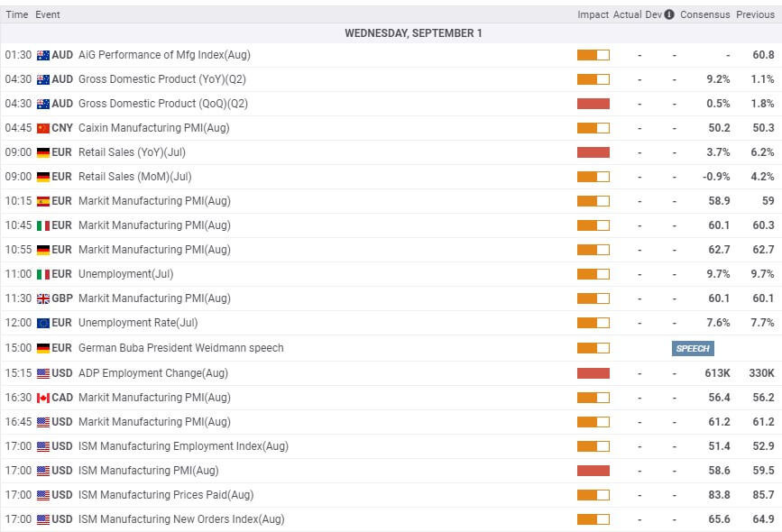Viewport: 782px width, 532px height.
Task: Click Spanish flag at 10:15 Markit PMI row
Action: (x=43, y=201)
